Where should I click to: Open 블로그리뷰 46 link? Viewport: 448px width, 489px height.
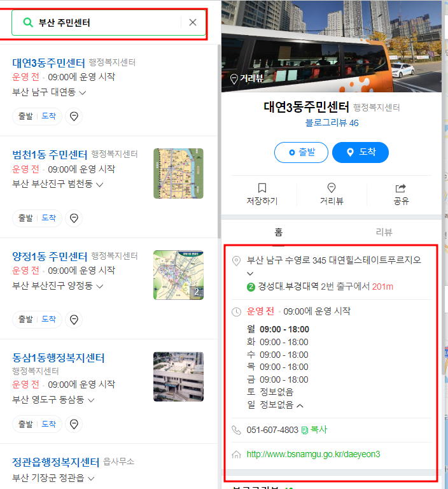pos(332,123)
